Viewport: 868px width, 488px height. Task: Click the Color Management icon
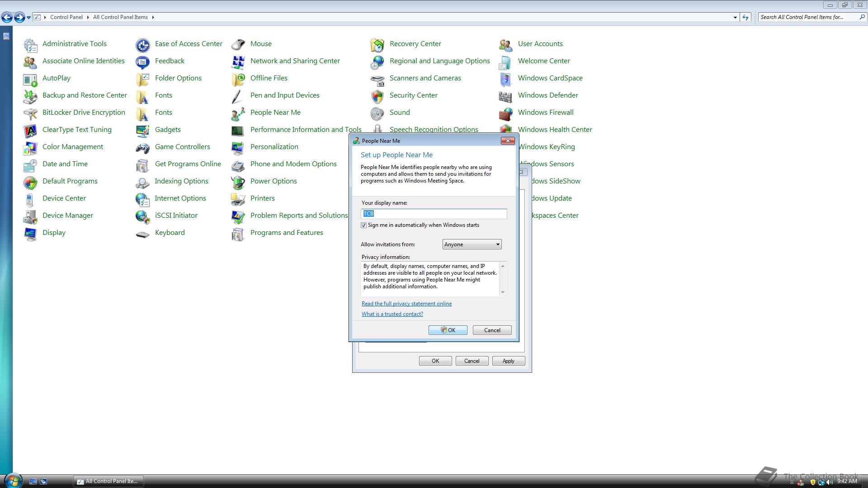pyautogui.click(x=30, y=148)
